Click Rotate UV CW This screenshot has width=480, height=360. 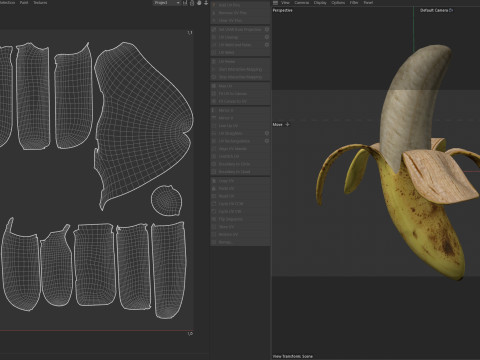coord(240,211)
